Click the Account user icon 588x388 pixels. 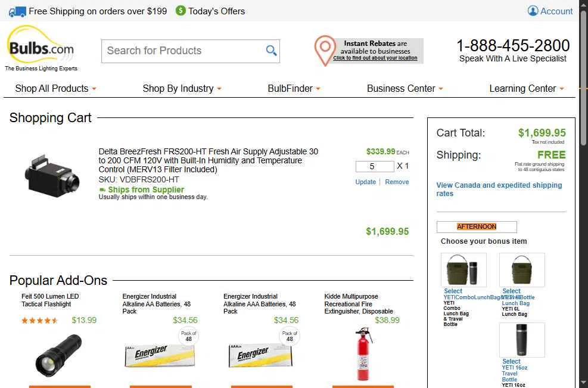click(x=533, y=11)
